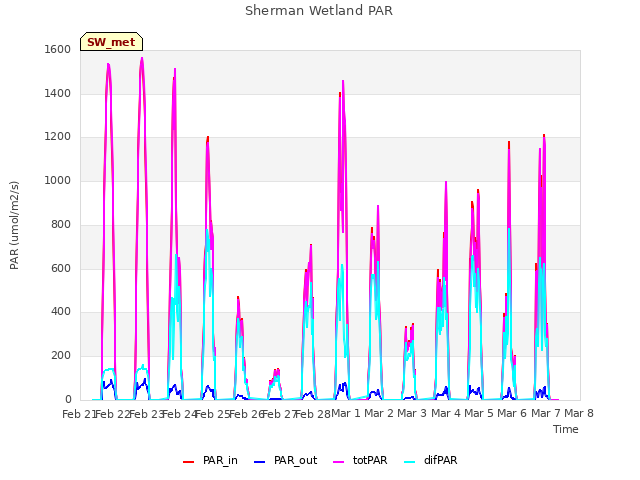Click the 1400 y-axis tick label
640x480 pixels.
pyautogui.click(x=58, y=93)
